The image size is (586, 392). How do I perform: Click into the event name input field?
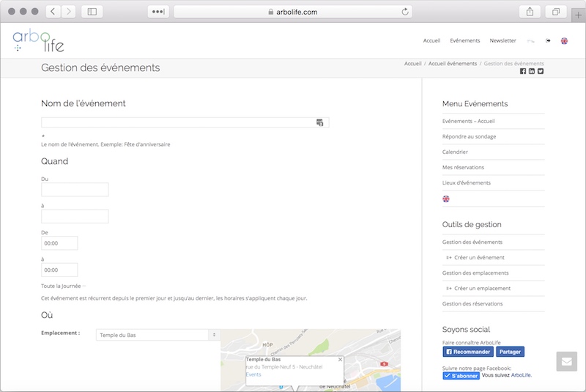point(185,122)
